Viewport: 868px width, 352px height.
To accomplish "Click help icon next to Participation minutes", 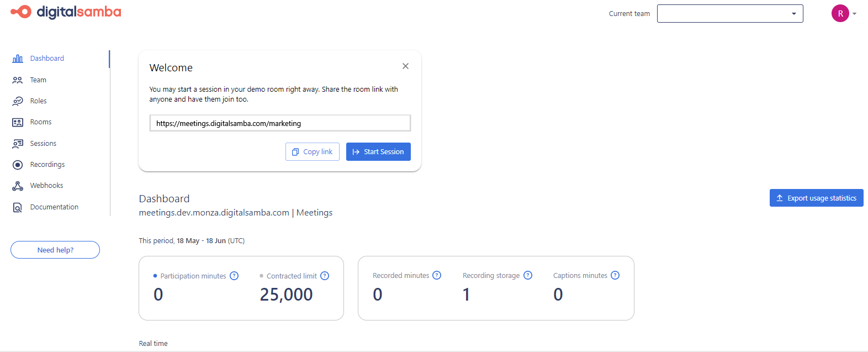I will click(x=234, y=276).
